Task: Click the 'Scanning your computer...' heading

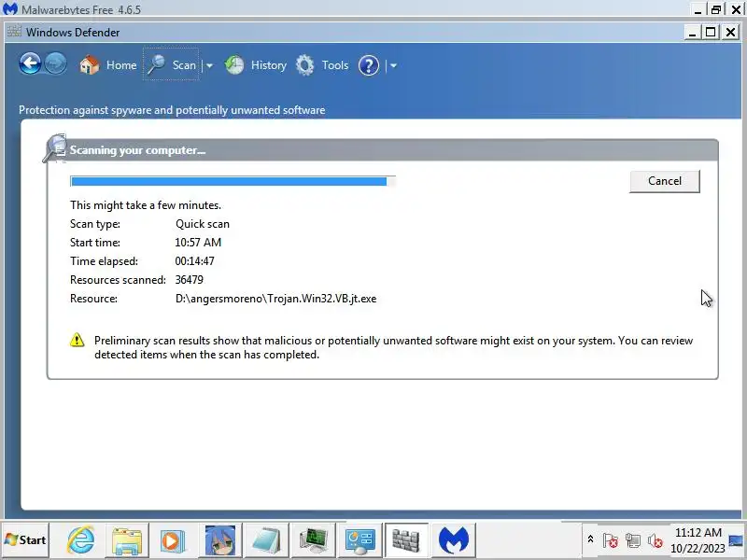Action: pos(137,150)
